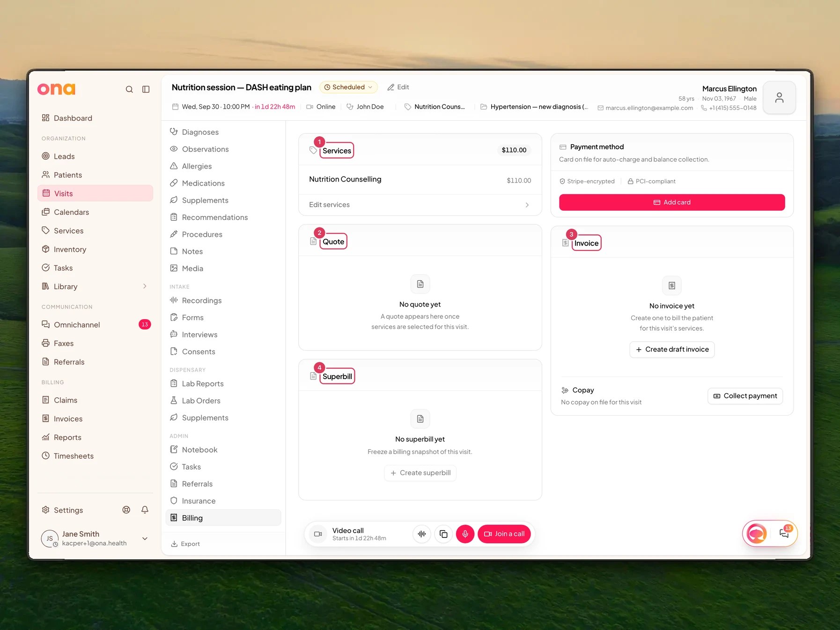Click Edit next to visit title
Image resolution: width=840 pixels, height=630 pixels.
[x=398, y=87]
